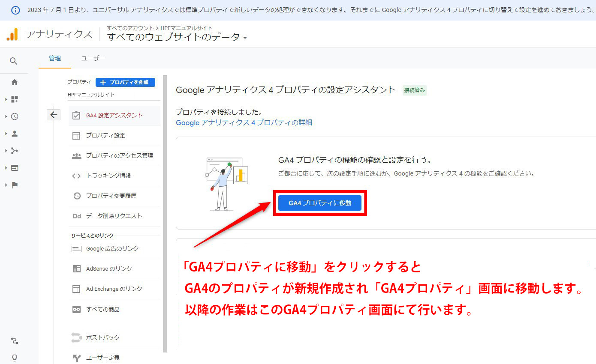
Task: Open すべての商品 entry
Action: (114, 309)
